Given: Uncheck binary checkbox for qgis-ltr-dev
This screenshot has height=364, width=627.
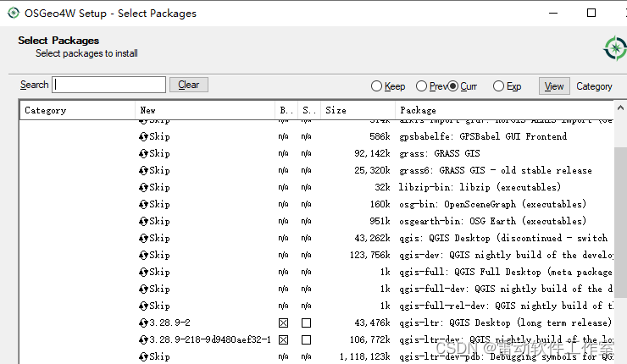Looking at the screenshot, I should (283, 339).
